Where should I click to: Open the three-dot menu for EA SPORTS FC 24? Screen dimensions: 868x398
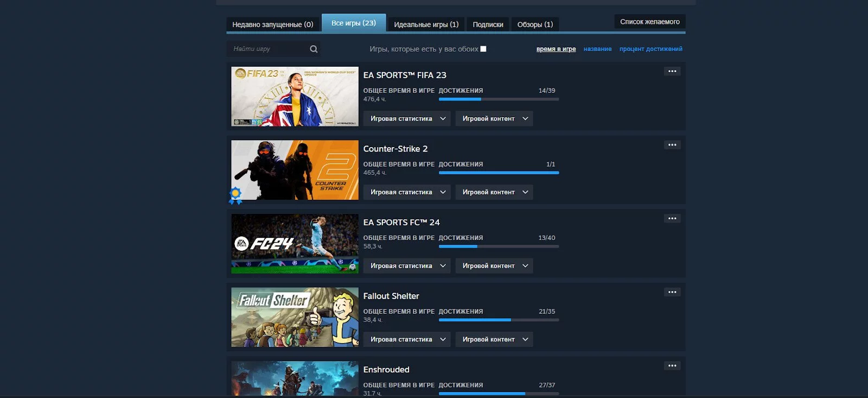(x=672, y=218)
